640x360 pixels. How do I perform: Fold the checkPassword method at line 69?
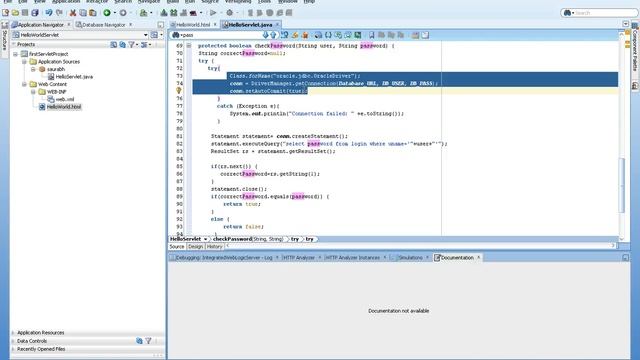tap(189, 46)
